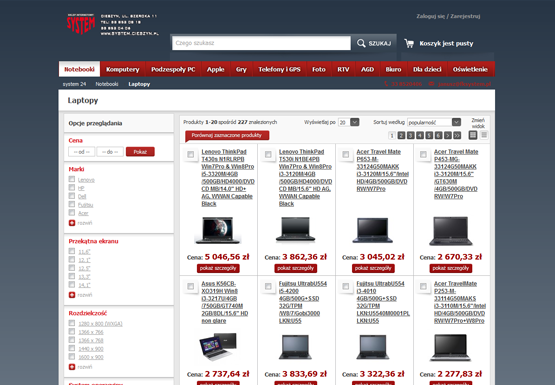Check the Acer brand filter

[x=72, y=212]
